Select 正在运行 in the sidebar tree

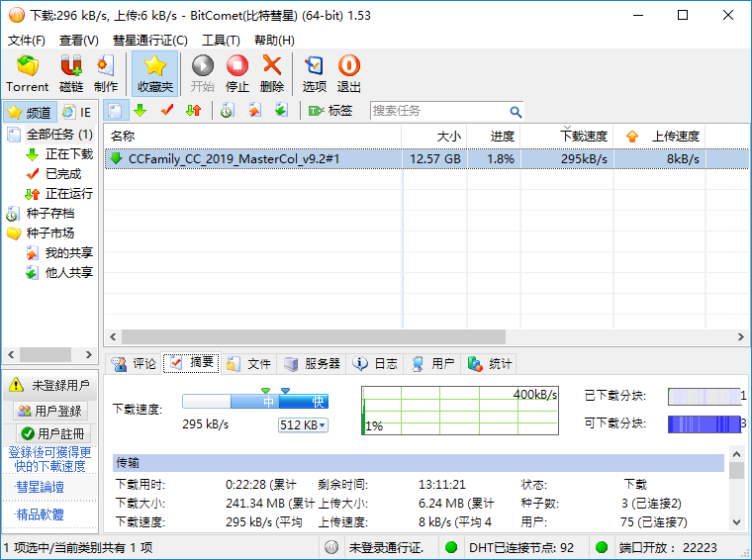point(69,194)
